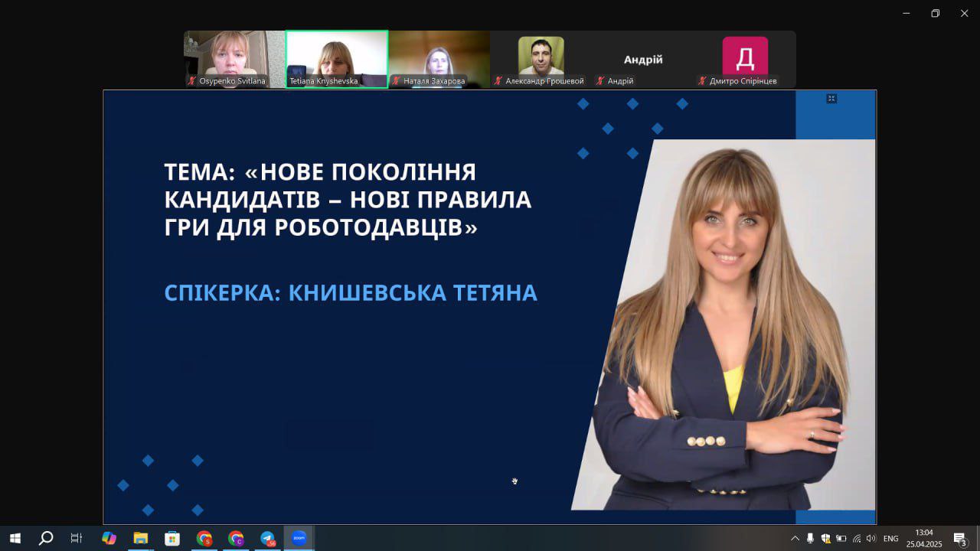
Task: Click the microphone icon in system tray
Action: 810,539
